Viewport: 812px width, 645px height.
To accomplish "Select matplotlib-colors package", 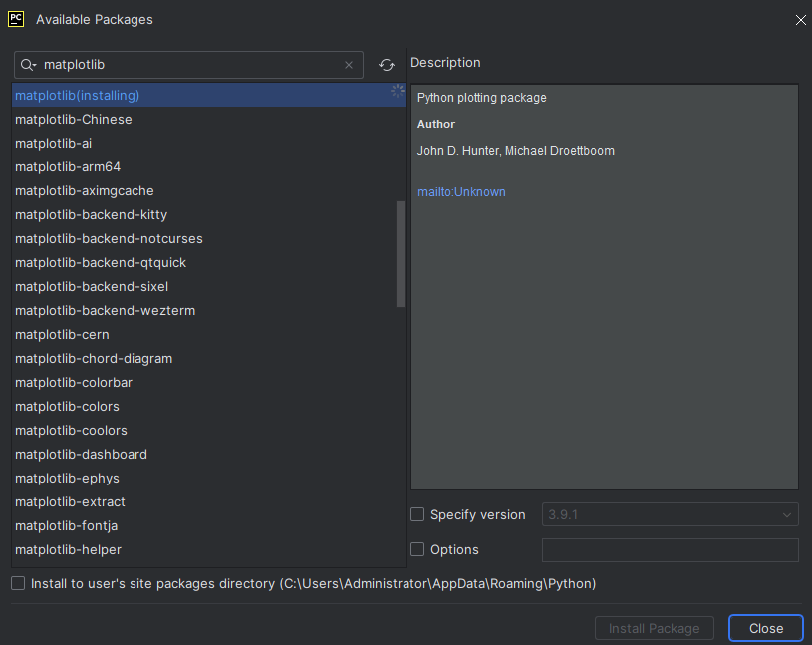I will (208, 406).
